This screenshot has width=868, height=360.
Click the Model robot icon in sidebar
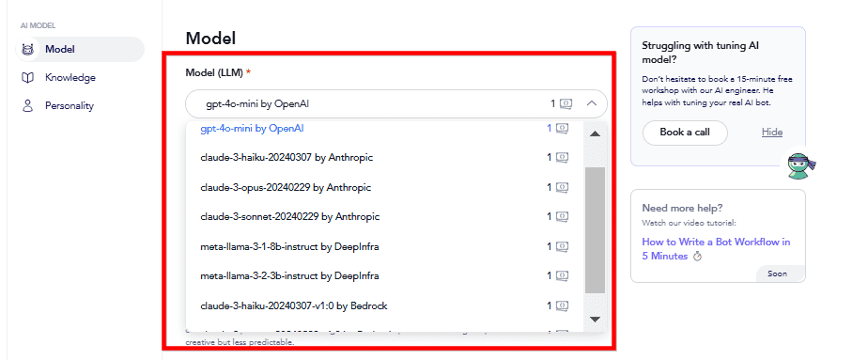27,49
